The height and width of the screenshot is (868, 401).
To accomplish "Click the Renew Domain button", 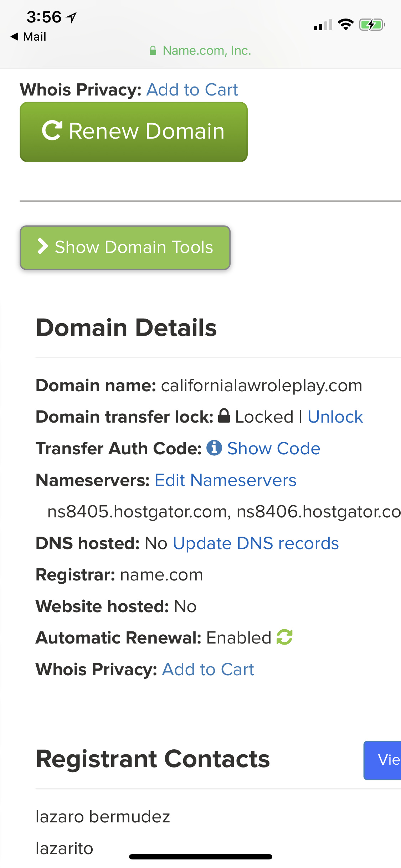I will (134, 132).
